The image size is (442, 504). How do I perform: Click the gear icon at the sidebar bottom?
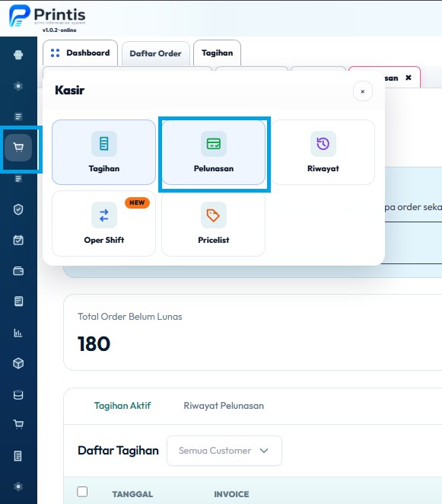tap(18, 486)
